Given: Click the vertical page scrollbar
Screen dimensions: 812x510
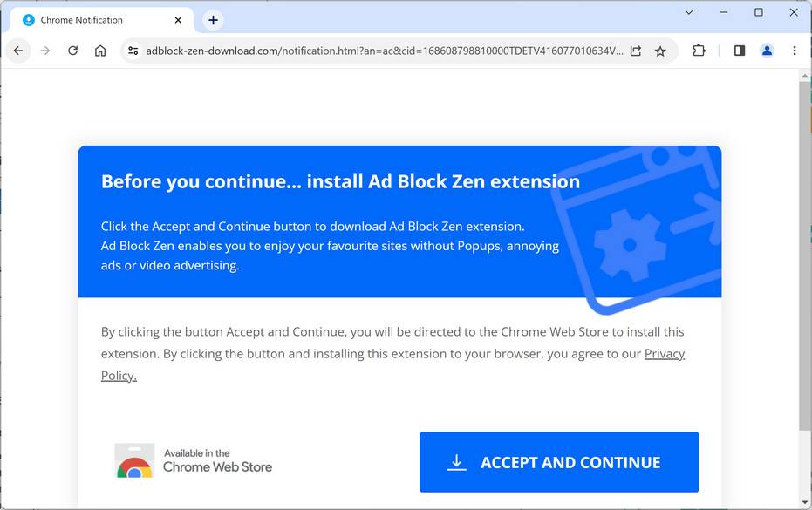Looking at the screenshot, I should (x=805, y=262).
